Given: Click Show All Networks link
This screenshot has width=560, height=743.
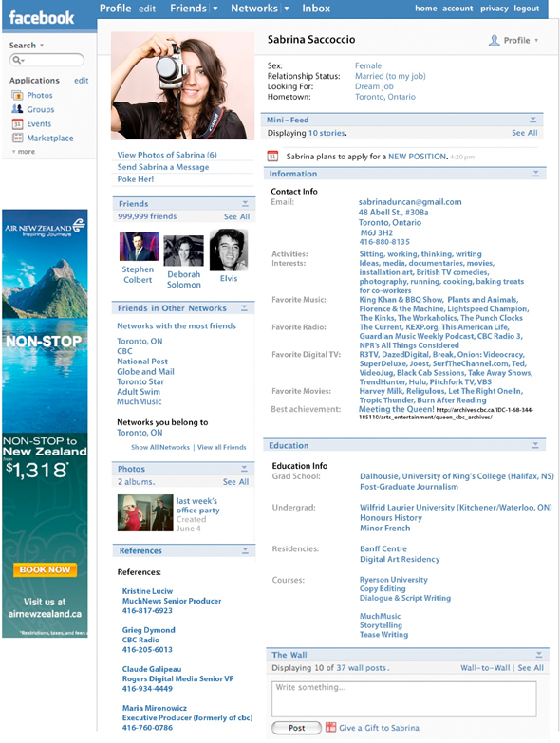Looking at the screenshot, I should point(160,447).
